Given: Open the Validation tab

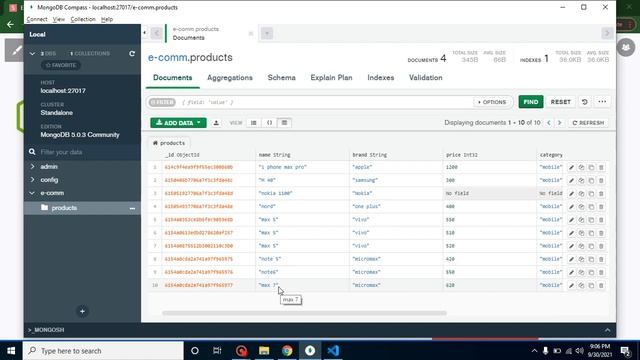Looking at the screenshot, I should click(426, 78).
